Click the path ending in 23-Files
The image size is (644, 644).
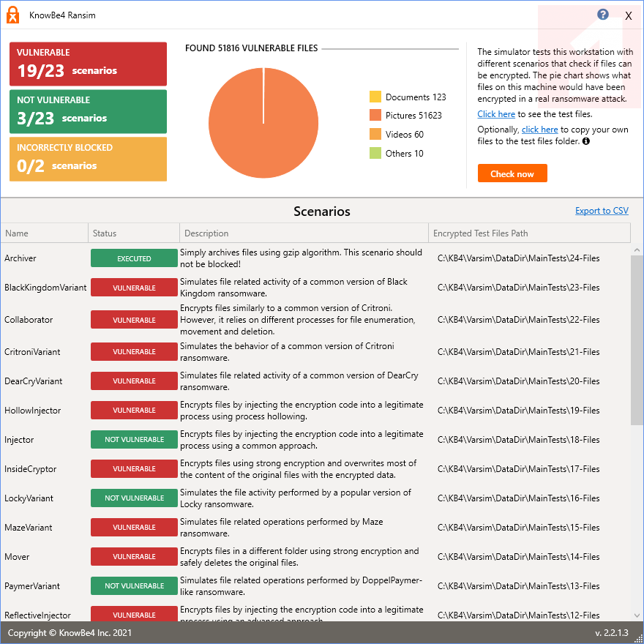point(518,288)
